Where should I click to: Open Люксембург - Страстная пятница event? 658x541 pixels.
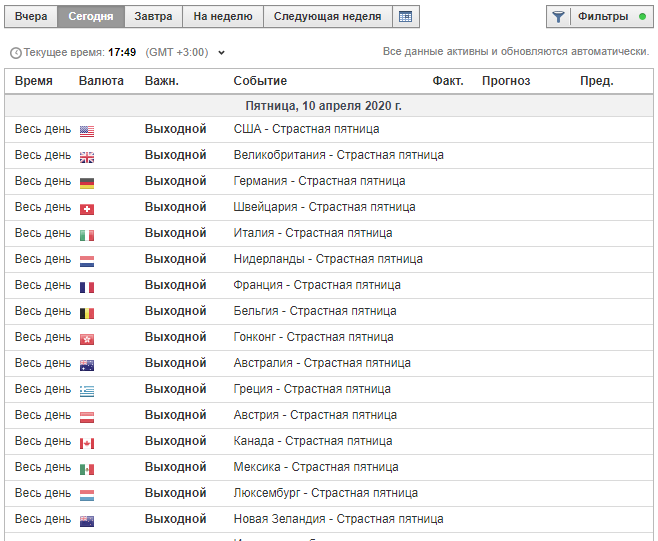point(326,493)
